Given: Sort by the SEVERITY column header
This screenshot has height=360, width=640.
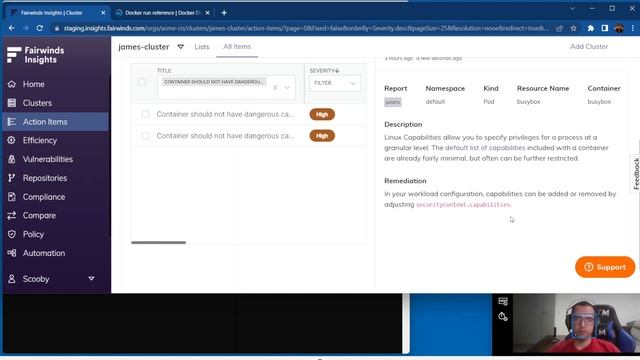Looking at the screenshot, I should [x=324, y=71].
